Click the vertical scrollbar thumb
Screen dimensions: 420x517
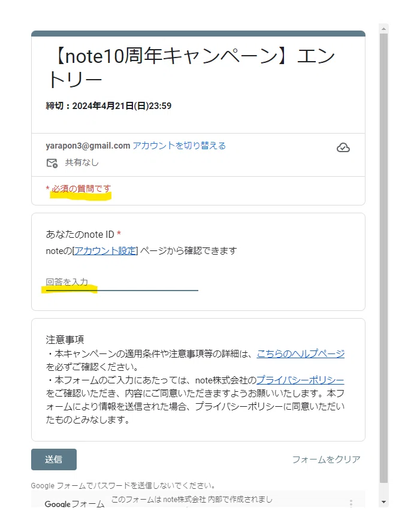[383, 258]
